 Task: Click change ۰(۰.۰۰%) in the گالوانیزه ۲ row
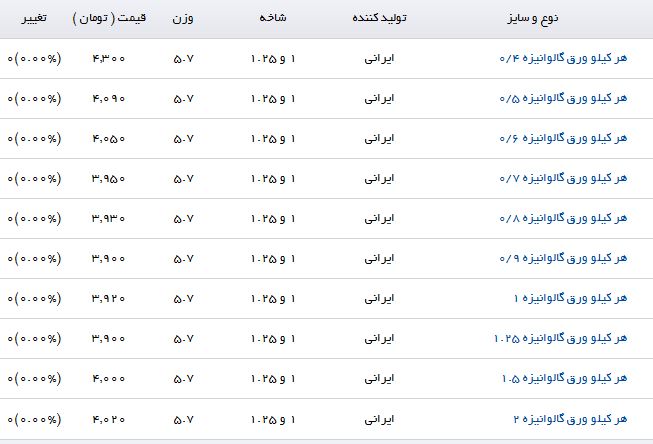pos(34,419)
